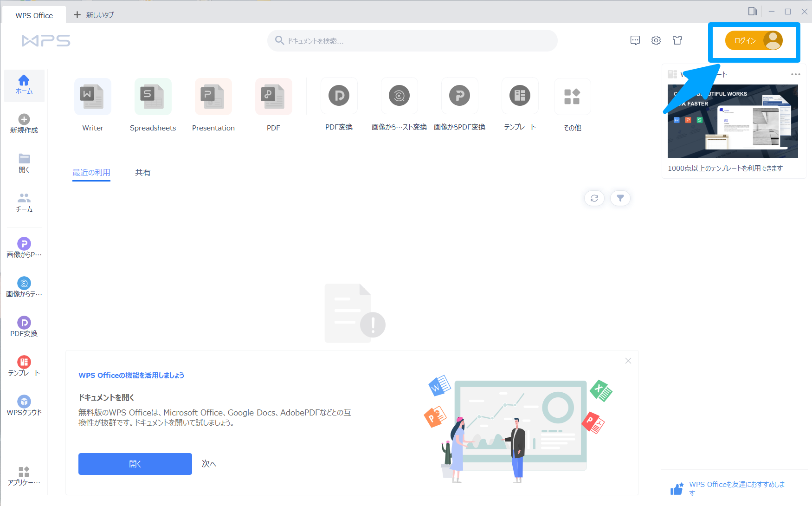The width and height of the screenshot is (812, 506).
Task: Open a 新しいタブ
Action: point(93,15)
